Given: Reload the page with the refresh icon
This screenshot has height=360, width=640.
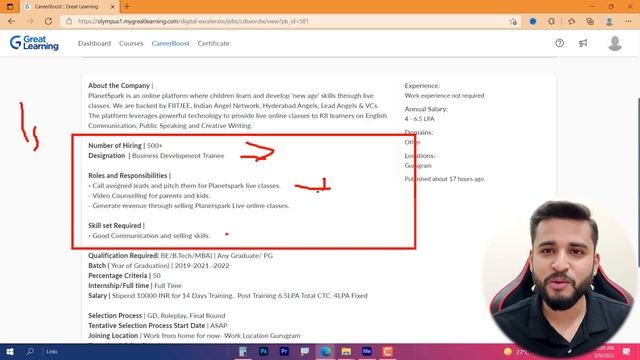Looking at the screenshot, I should pyautogui.click(x=48, y=21).
